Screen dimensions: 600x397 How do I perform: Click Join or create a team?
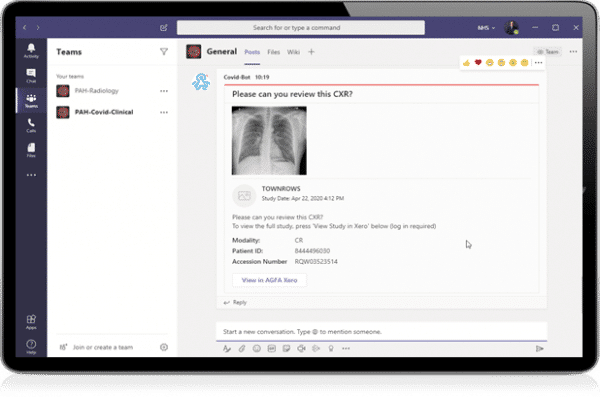[x=103, y=347]
